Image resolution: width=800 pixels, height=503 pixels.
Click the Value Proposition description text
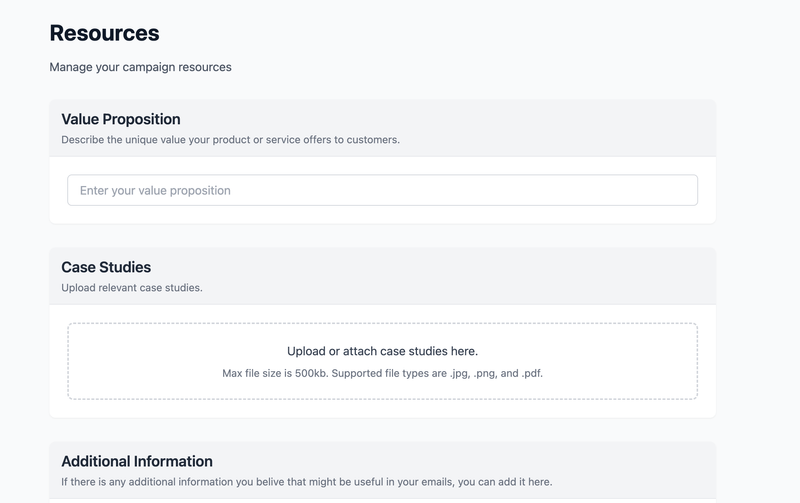click(x=230, y=139)
